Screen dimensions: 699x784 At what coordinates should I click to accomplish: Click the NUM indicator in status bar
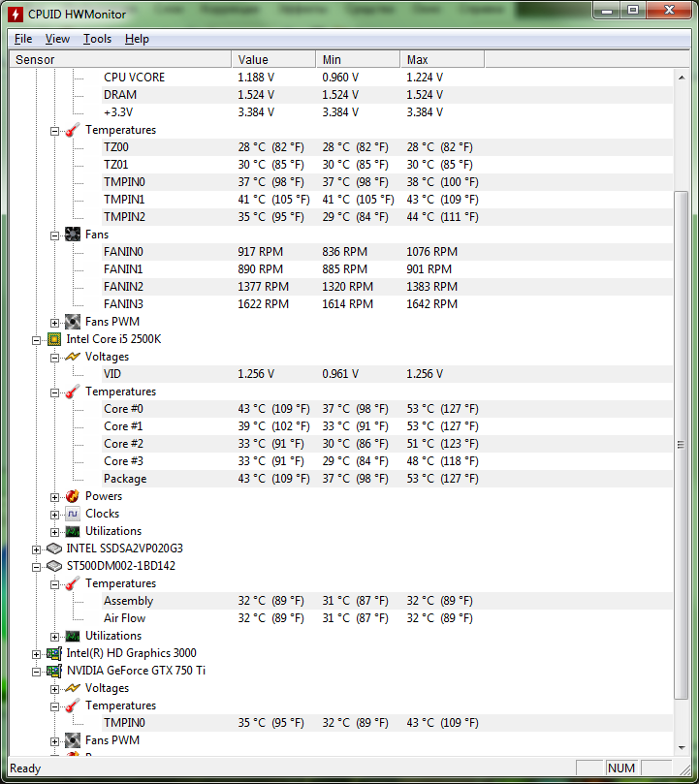621,768
